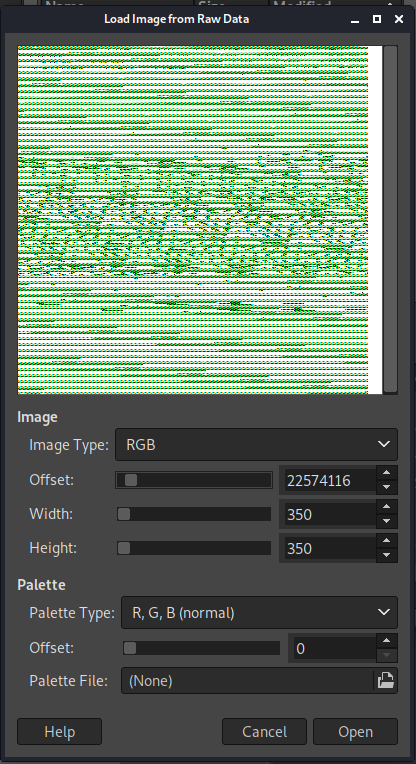This screenshot has width=416, height=764.
Task: Increase image Offset with up arrow
Action: pyautogui.click(x=387, y=473)
